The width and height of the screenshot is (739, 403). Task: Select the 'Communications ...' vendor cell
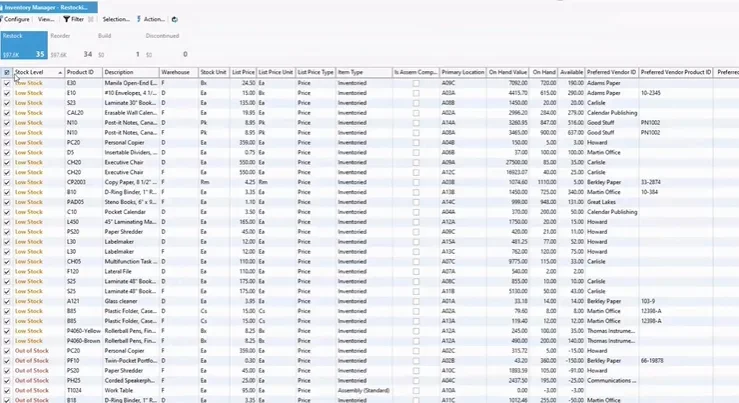click(612, 380)
